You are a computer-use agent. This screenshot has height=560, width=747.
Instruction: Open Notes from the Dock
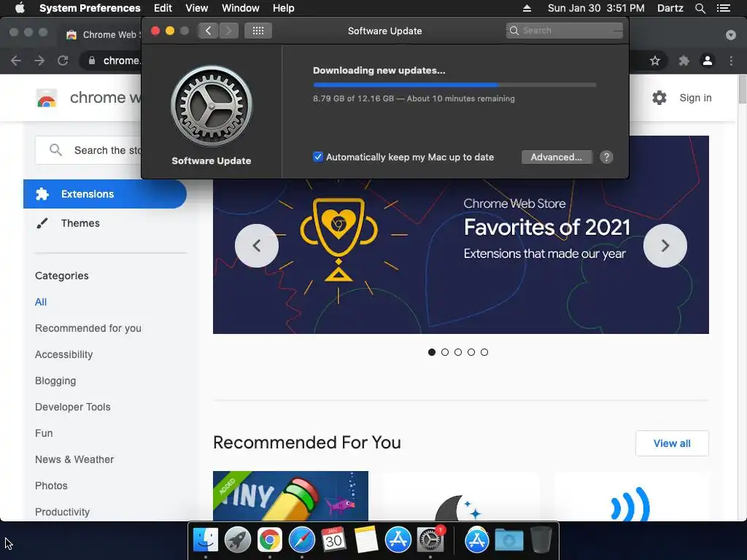point(366,540)
